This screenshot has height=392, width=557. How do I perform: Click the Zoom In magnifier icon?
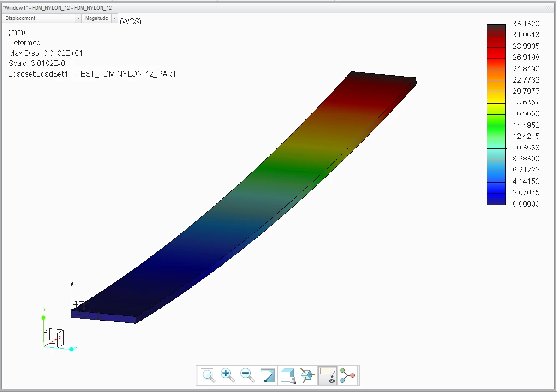[x=228, y=375]
